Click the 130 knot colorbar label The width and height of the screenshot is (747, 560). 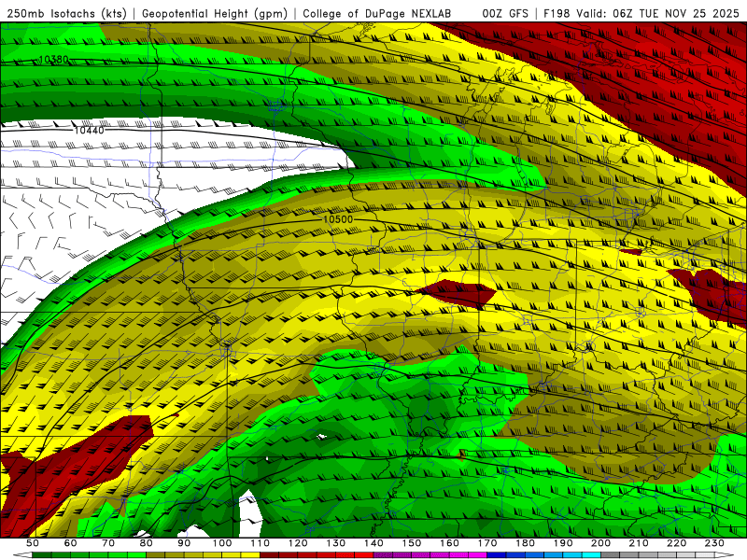[x=336, y=543]
